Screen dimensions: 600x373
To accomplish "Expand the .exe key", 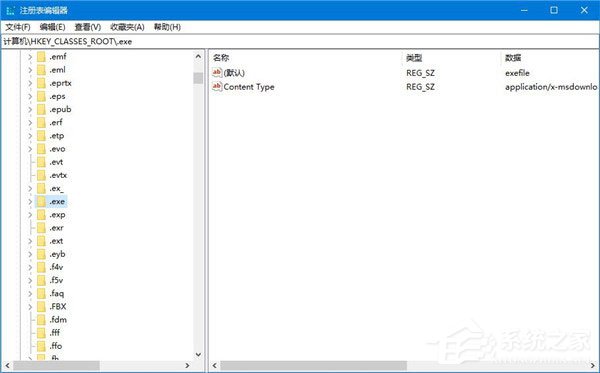I will pyautogui.click(x=30, y=202).
